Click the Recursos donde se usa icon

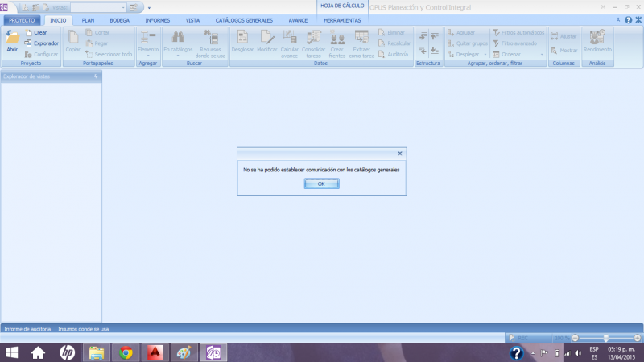point(211,40)
